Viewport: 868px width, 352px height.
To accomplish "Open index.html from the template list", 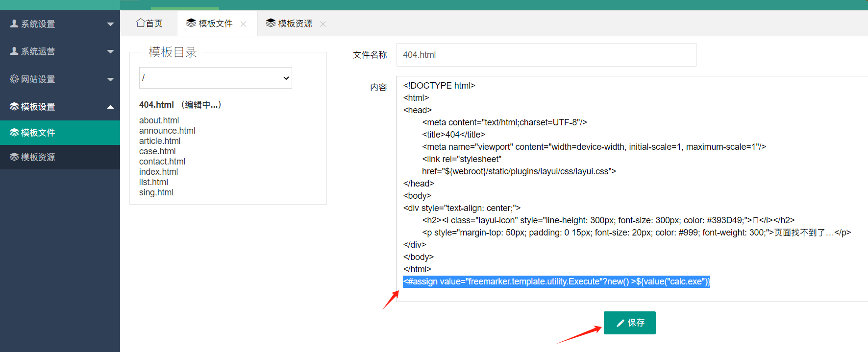I will (x=158, y=172).
